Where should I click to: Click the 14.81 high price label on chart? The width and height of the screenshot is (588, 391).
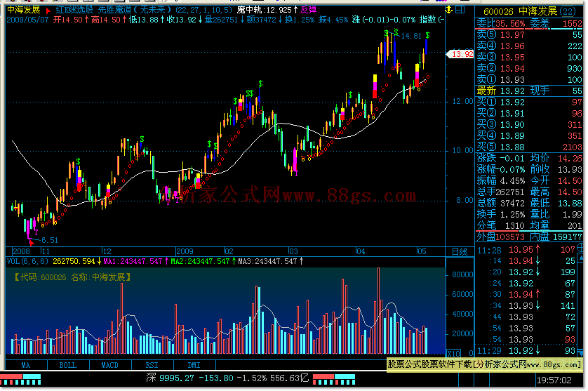pyautogui.click(x=411, y=36)
